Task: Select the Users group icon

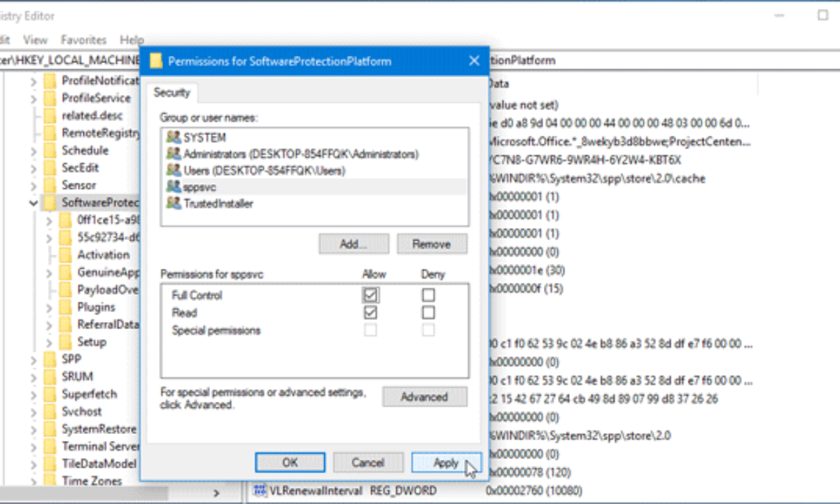Action: point(173,170)
